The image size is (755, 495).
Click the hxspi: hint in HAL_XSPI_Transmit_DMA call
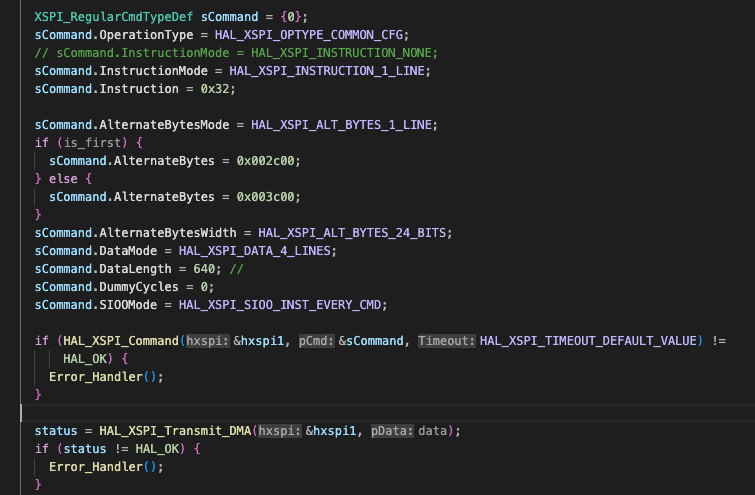point(280,431)
